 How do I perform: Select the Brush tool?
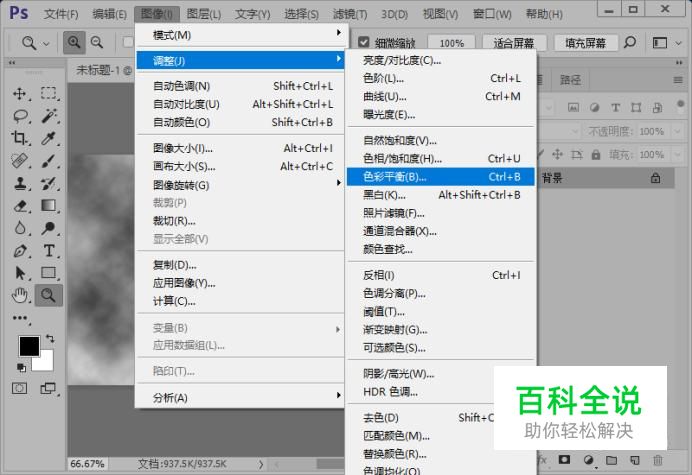point(49,161)
